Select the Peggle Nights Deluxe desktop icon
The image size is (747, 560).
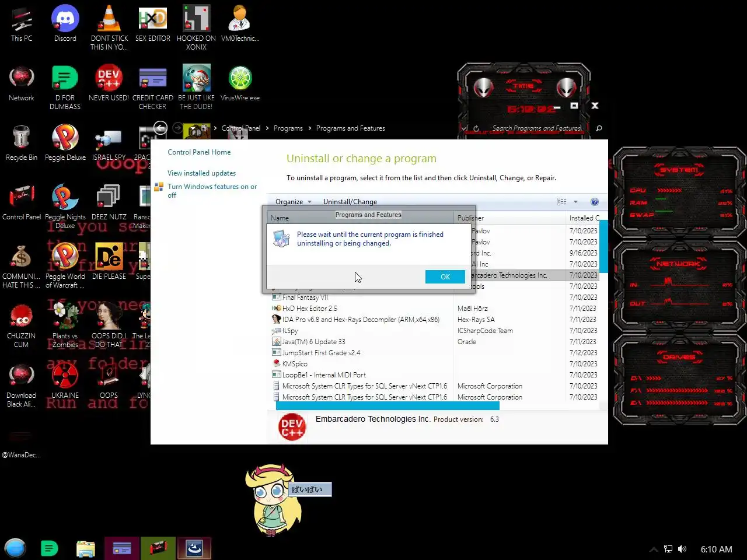point(65,206)
